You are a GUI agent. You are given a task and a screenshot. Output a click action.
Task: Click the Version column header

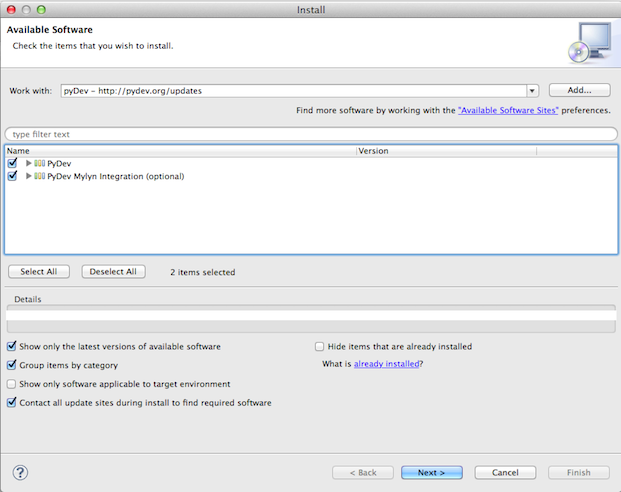445,151
